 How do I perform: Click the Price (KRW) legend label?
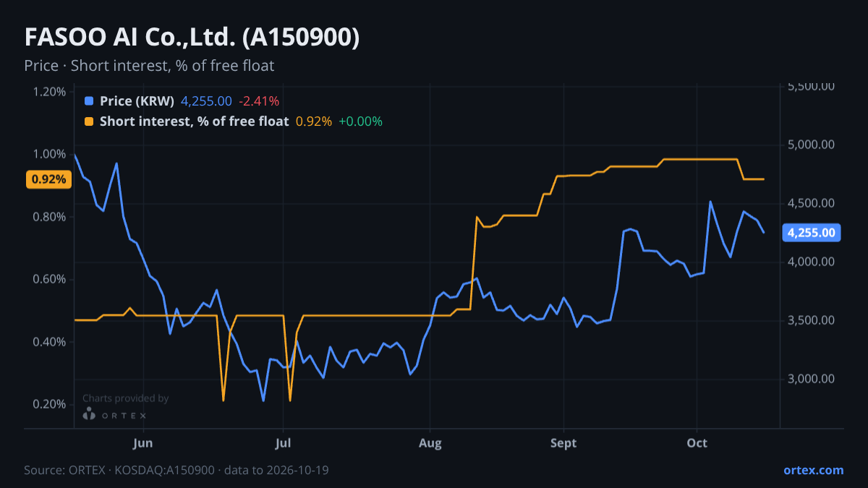tap(137, 101)
